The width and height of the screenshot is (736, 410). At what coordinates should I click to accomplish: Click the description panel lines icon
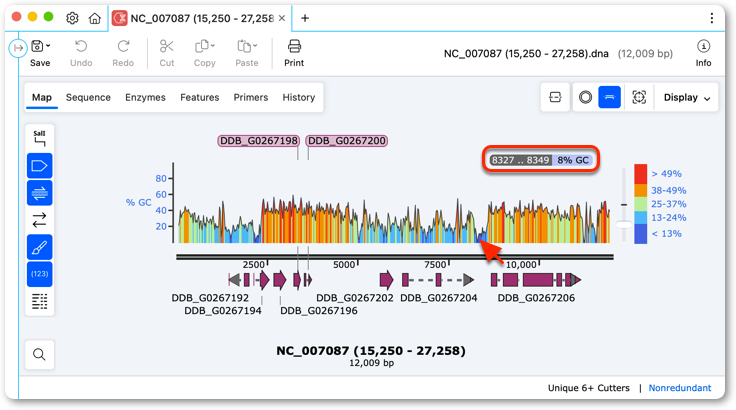click(x=39, y=301)
